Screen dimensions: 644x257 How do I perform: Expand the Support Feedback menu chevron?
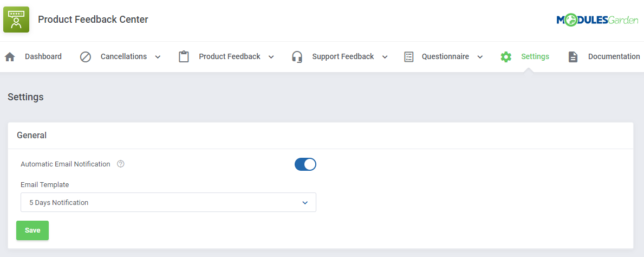tap(385, 57)
